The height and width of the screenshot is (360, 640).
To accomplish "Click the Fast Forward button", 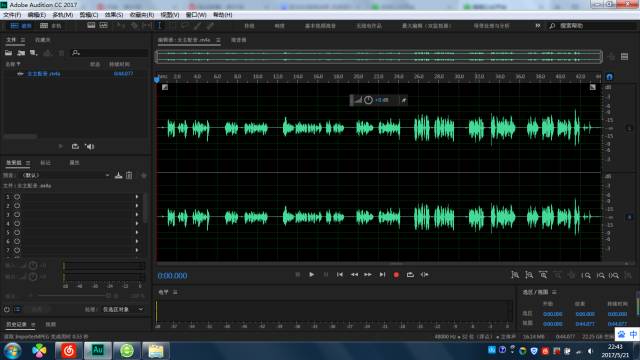I will tap(368, 275).
